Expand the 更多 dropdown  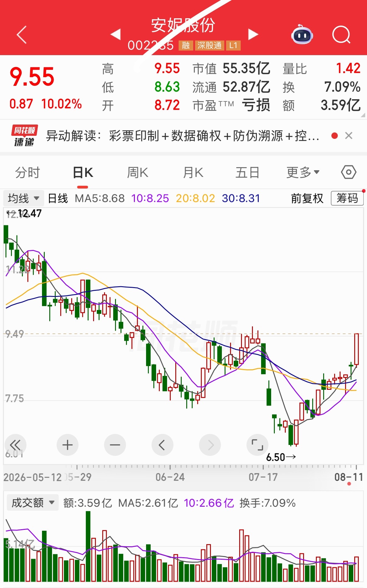[303, 173]
